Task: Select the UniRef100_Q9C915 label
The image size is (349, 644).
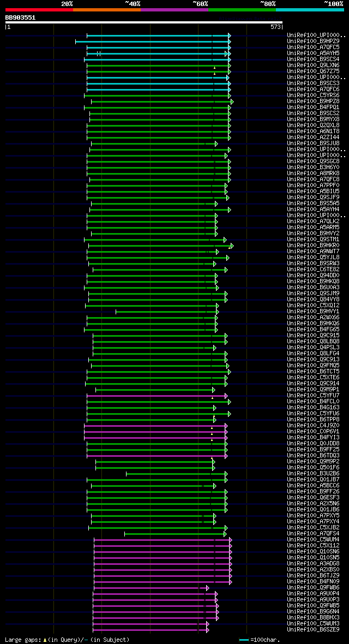Action: point(313,336)
